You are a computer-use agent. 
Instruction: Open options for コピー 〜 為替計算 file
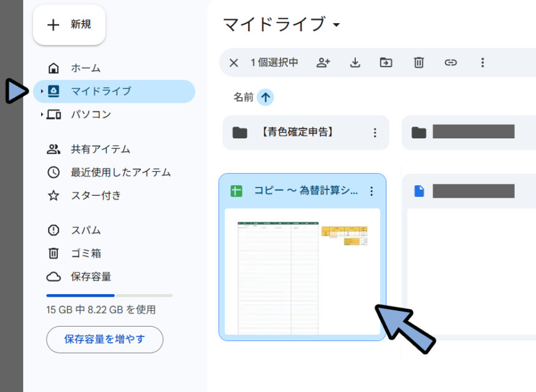(x=372, y=191)
